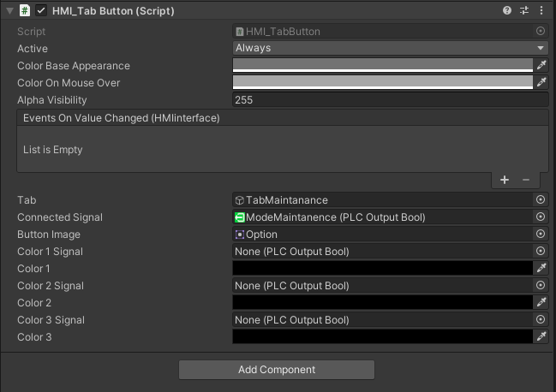This screenshot has height=392, width=556.
Task: Click eyedropper for Color 3
Action: (541, 337)
